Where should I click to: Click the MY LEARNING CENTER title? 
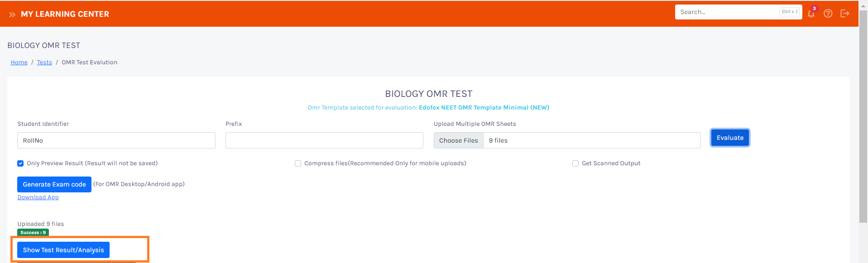click(x=65, y=14)
